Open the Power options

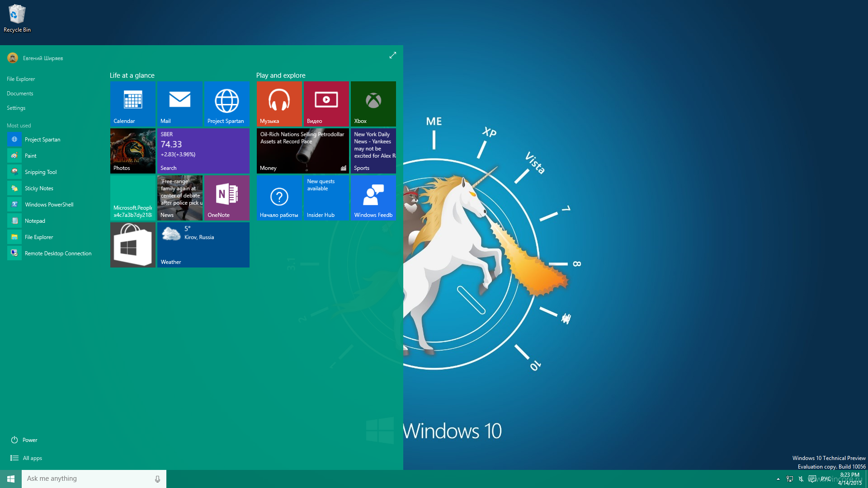click(24, 440)
